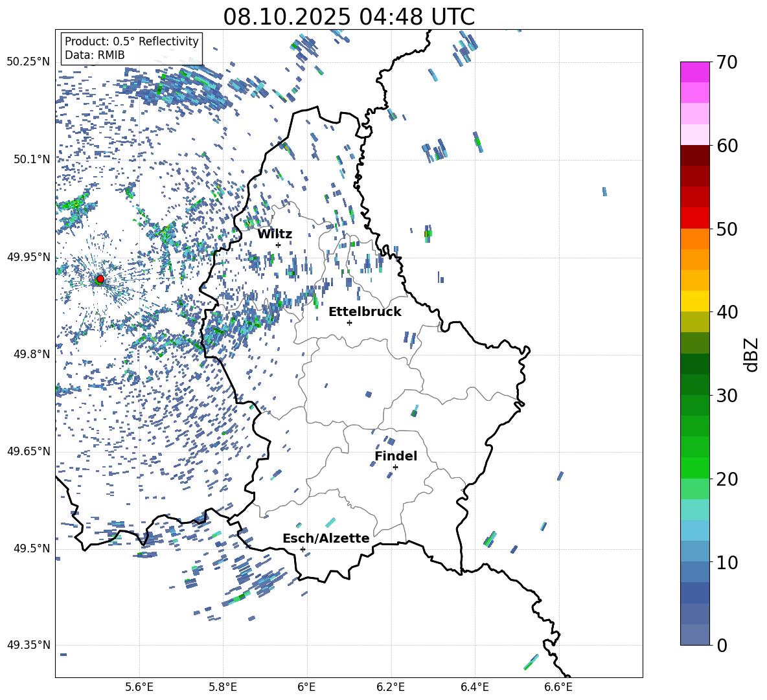
Task: Click the red radar station marker
Action: click(x=100, y=279)
